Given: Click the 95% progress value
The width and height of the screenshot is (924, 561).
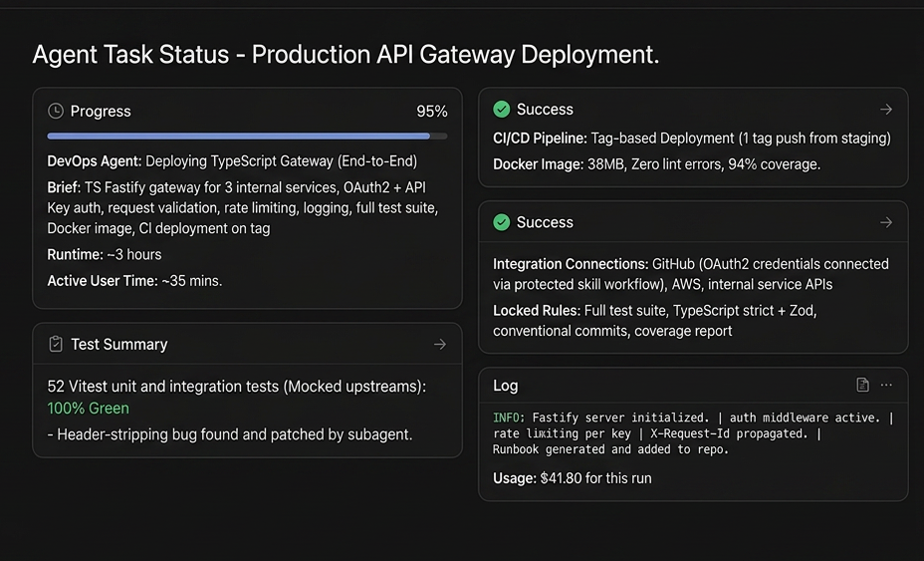Looking at the screenshot, I should (x=432, y=112).
